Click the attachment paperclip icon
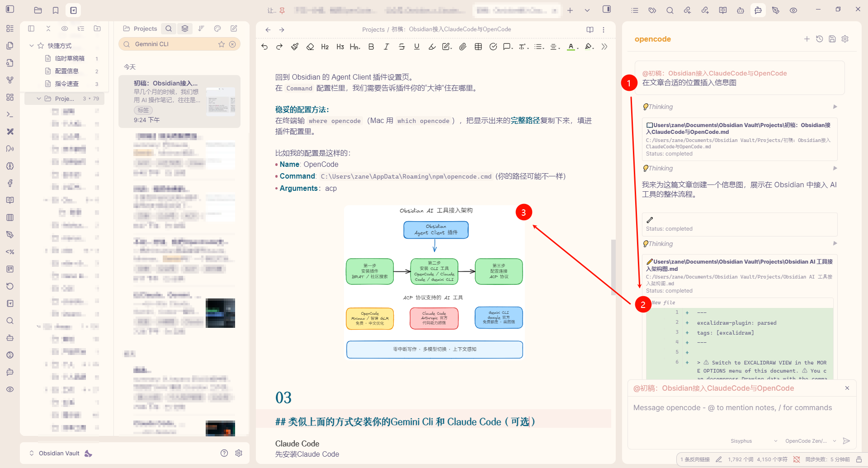Screen dimensions: 868x468 click(462, 47)
